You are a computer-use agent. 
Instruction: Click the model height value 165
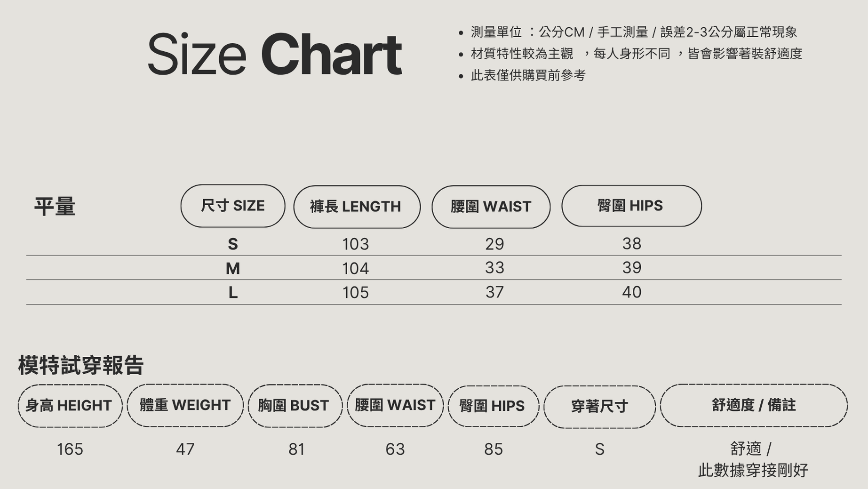coord(70,449)
